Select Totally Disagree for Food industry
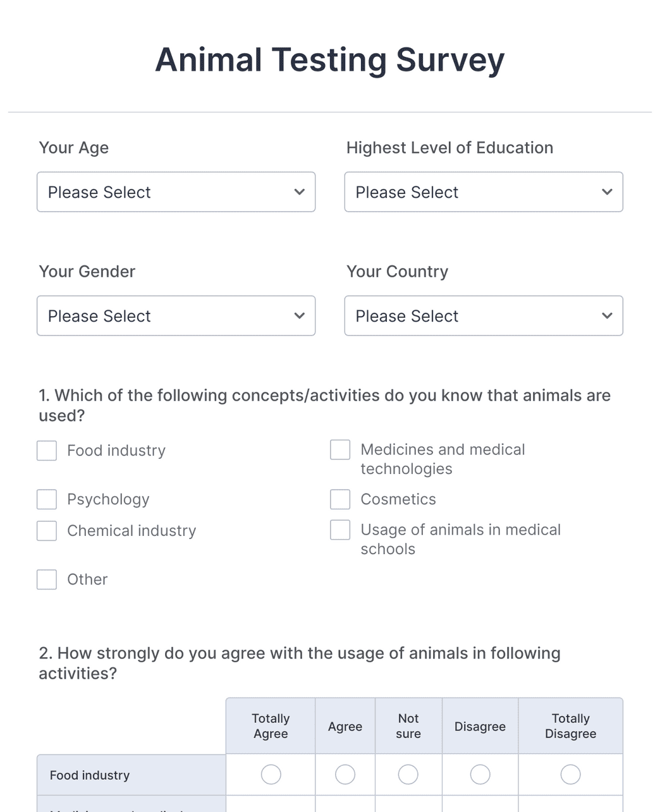The width and height of the screenshot is (660, 812). point(570,774)
